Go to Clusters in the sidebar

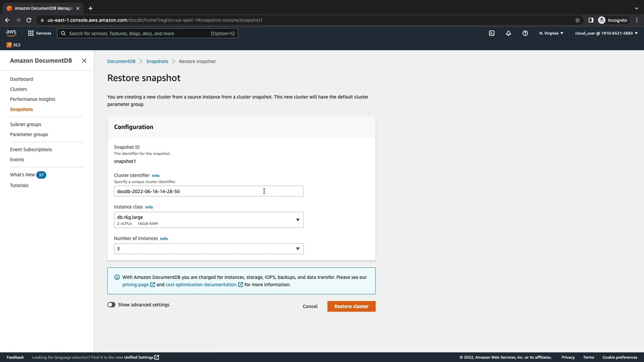19,89
